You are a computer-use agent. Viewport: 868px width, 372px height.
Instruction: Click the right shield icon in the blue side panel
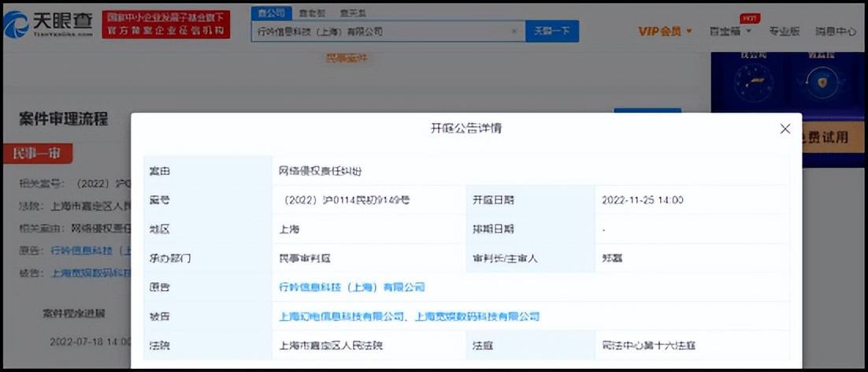click(822, 83)
